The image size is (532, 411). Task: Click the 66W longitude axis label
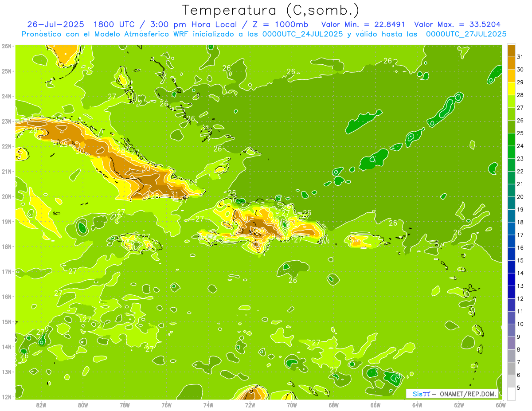(376, 405)
